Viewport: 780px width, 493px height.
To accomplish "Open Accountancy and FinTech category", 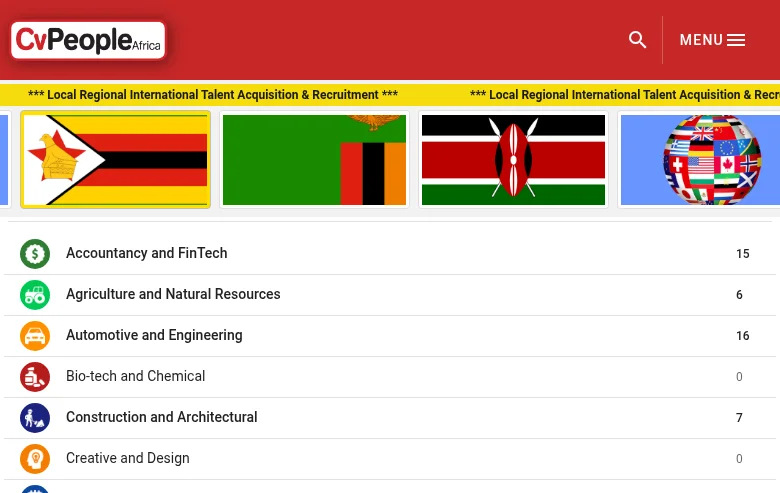I will (390, 254).
